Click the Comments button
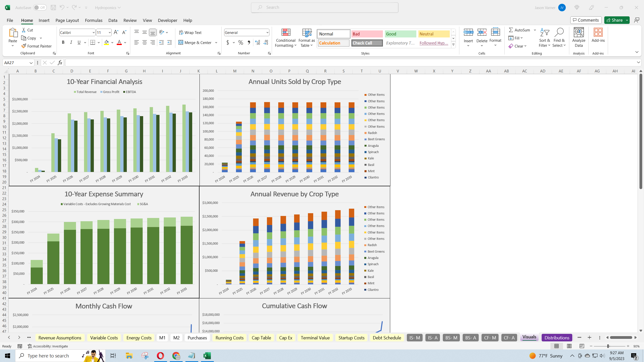This screenshot has height=362, width=644. tap(586, 20)
